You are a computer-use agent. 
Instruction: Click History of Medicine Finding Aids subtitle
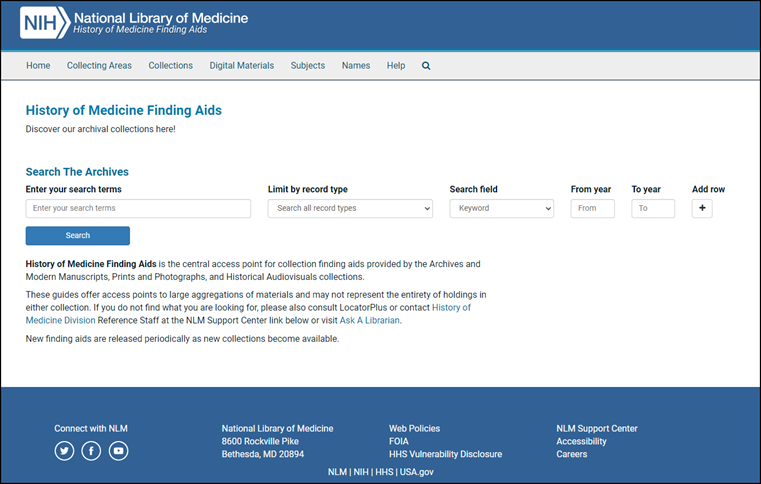click(x=140, y=30)
